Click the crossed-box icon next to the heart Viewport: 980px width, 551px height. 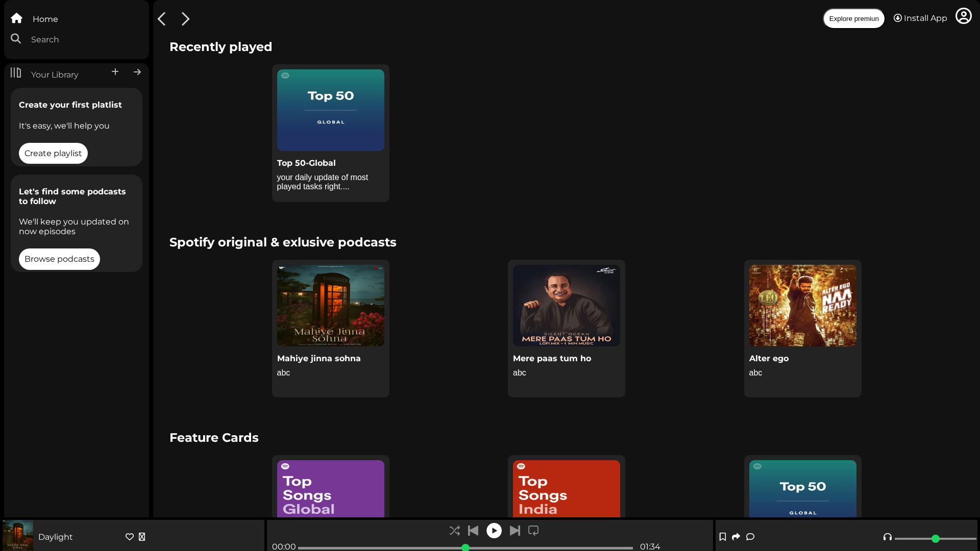pos(142,537)
